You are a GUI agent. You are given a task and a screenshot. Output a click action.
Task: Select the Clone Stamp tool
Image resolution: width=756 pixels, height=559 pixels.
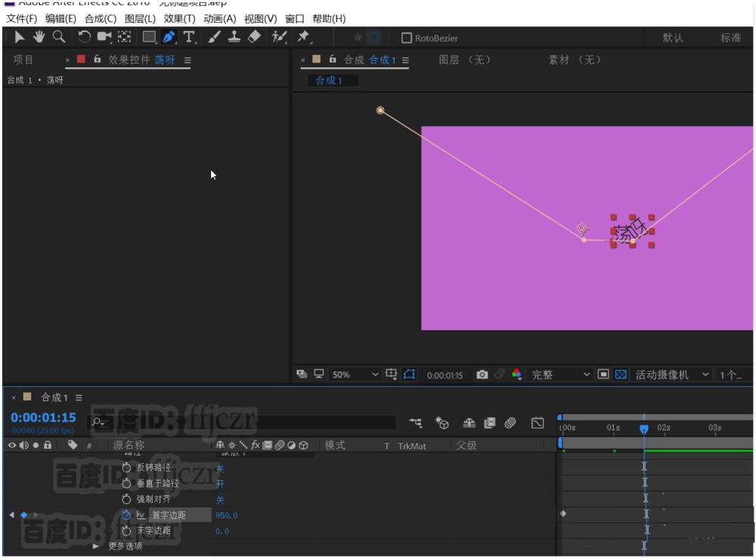[234, 37]
